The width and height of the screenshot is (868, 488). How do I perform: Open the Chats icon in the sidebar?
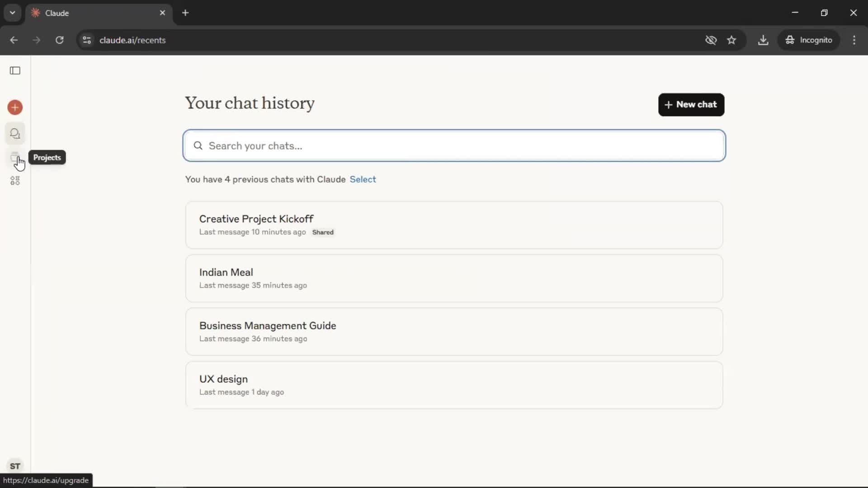(15, 134)
